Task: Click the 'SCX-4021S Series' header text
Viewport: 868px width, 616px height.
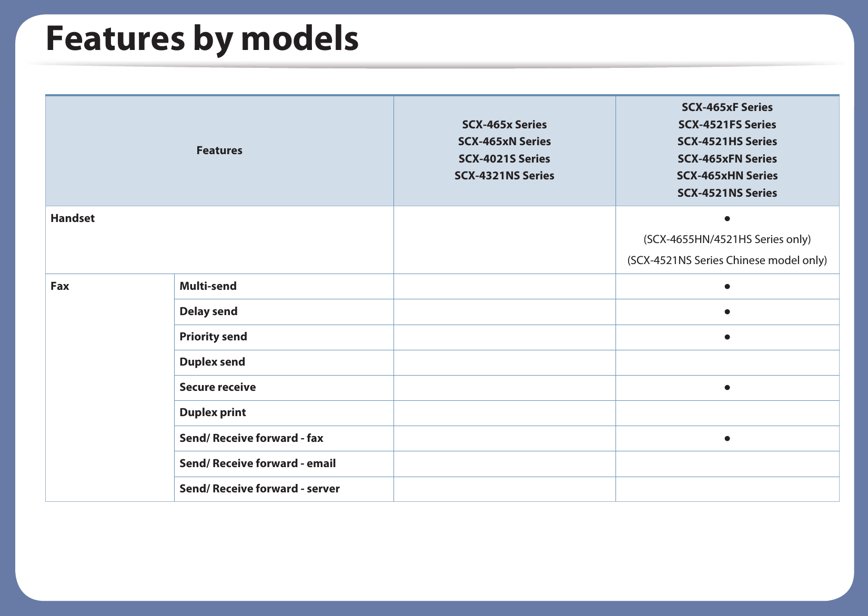Action: coord(504,159)
